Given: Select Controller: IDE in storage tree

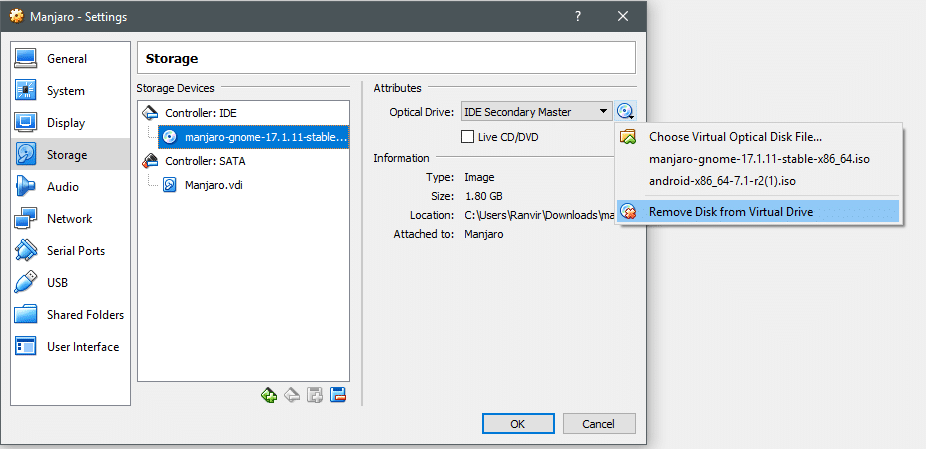Looking at the screenshot, I should pos(201,113).
